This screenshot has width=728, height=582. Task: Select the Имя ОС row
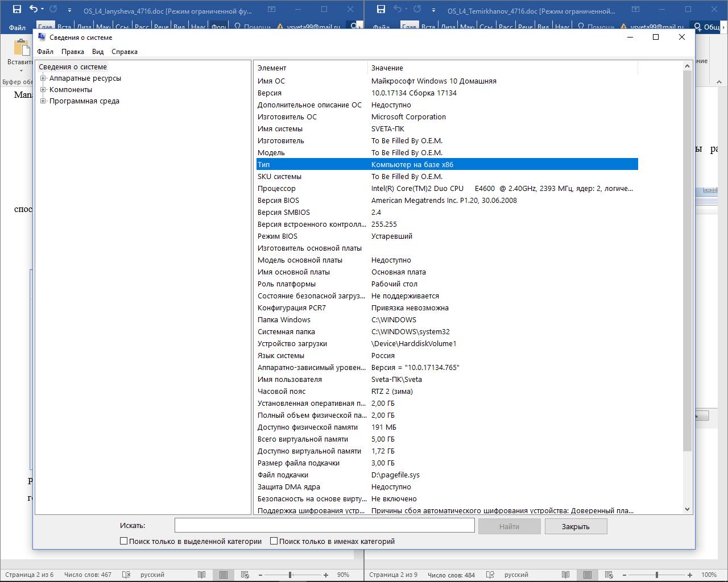point(447,81)
